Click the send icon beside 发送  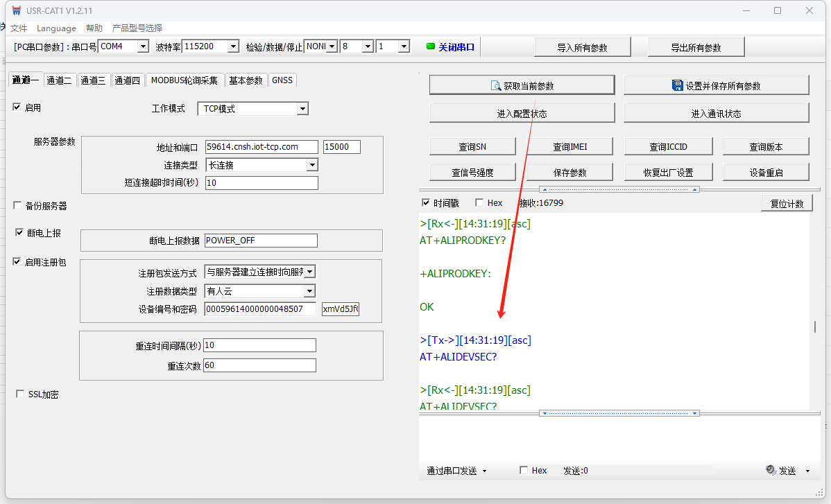tap(771, 469)
